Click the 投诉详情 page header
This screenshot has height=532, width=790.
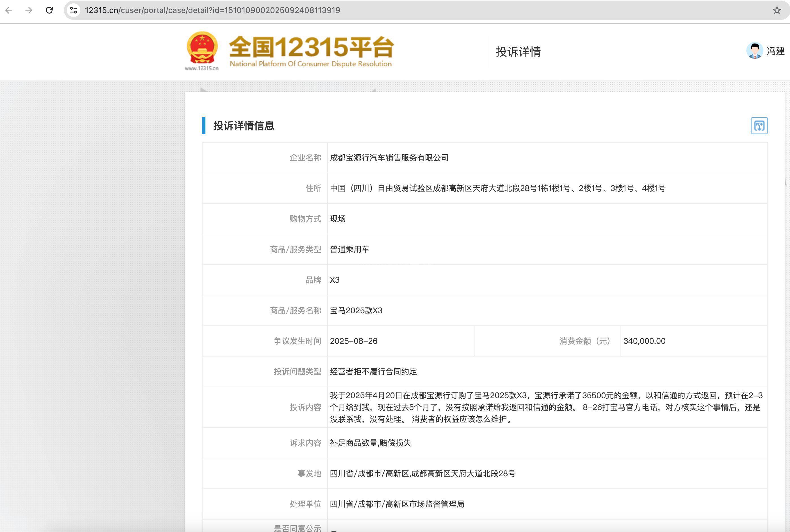[x=518, y=52]
